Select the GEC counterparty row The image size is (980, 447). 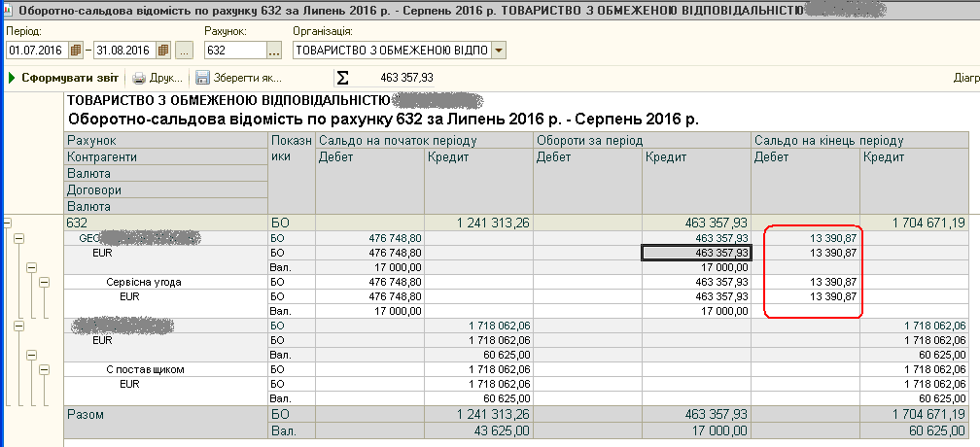[165, 238]
